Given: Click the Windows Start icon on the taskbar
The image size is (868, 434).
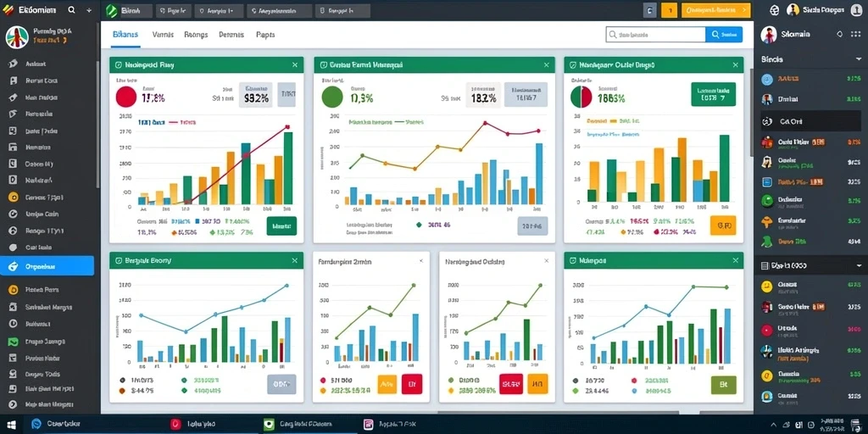Looking at the screenshot, I should 11,425.
